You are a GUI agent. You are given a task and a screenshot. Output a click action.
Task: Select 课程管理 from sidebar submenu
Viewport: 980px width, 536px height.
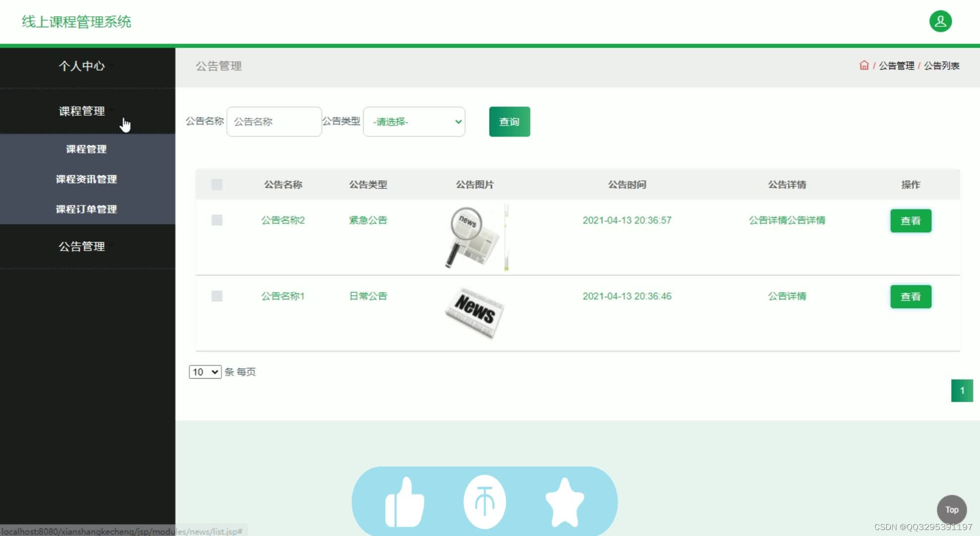point(86,148)
